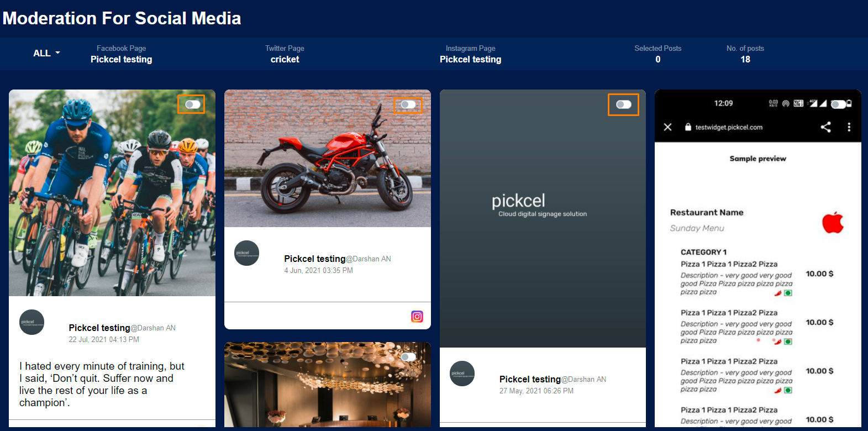Select the Twitter Page cricket tab
The height and width of the screenshot is (431, 868).
pos(285,54)
